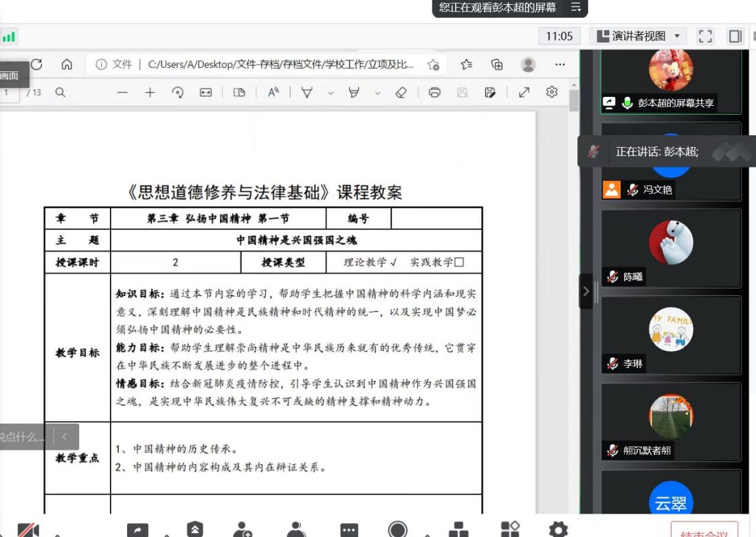Open the 演讲者视图 view dropdown
The height and width of the screenshot is (537, 756).
pyautogui.click(x=638, y=36)
